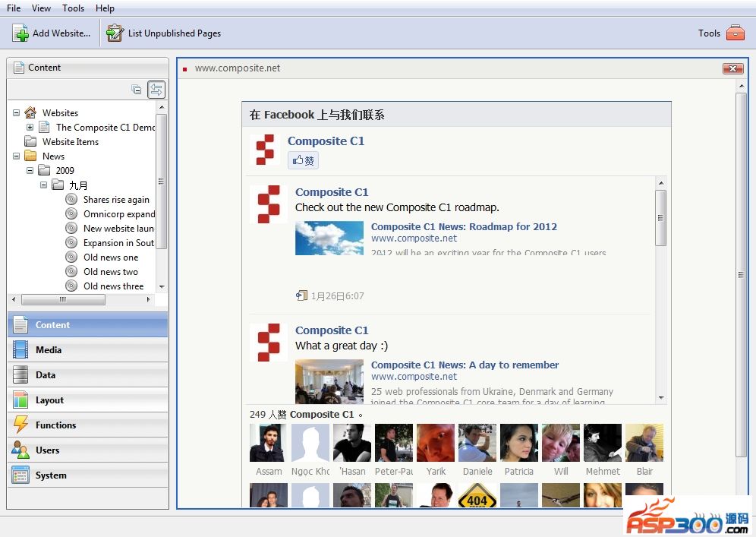Click the tree vertical scrollbar thumb
This screenshot has width=756, height=537.
click(x=162, y=182)
